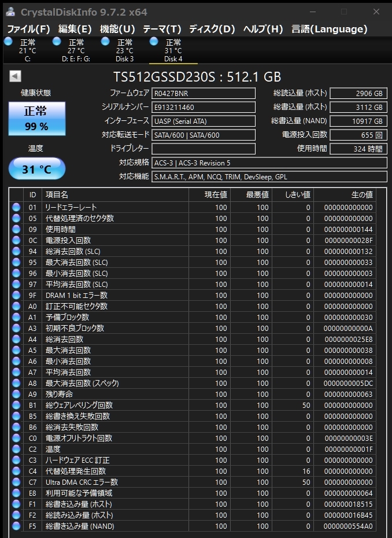Click status orb for row 94 total erase SLC
The image size is (392, 538).
(x=16, y=251)
